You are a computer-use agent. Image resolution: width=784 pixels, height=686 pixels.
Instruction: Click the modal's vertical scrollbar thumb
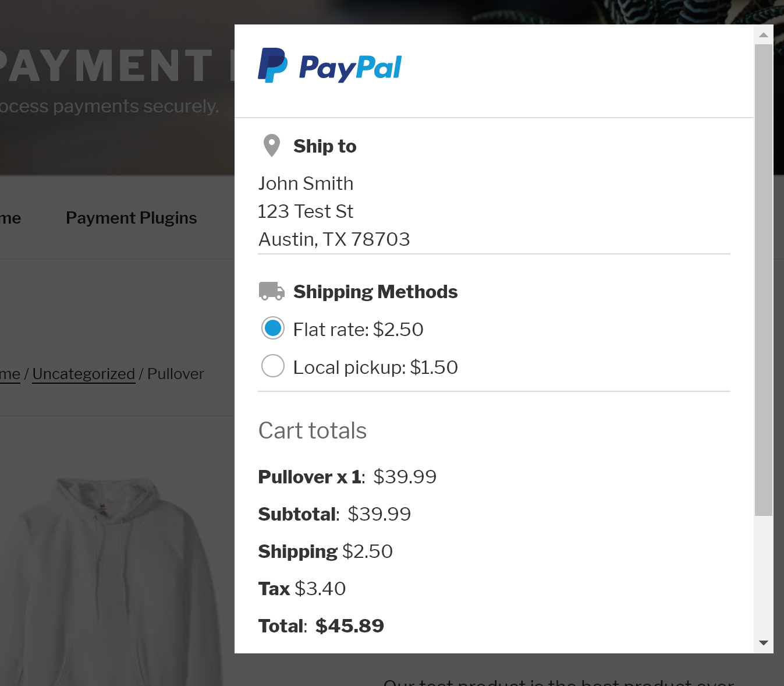click(763, 280)
